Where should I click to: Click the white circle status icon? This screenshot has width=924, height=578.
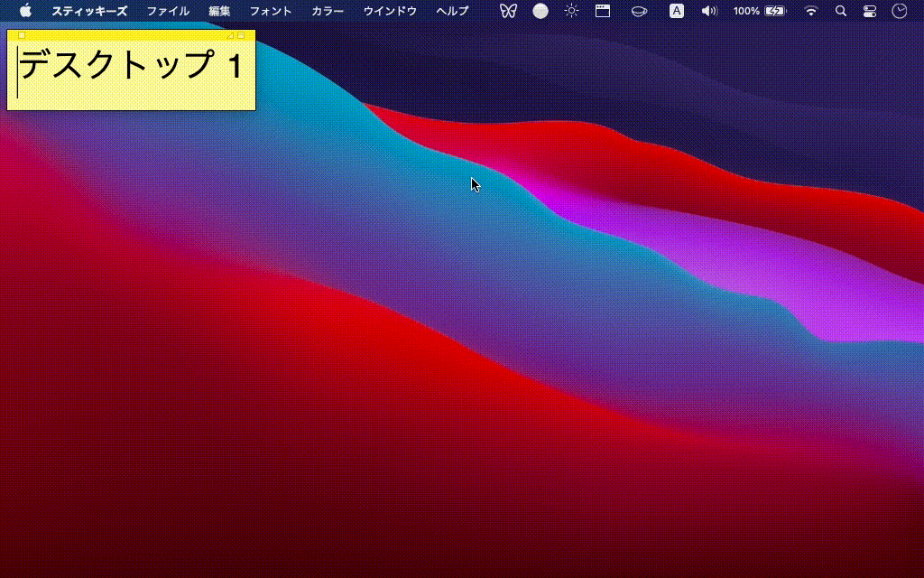point(541,11)
